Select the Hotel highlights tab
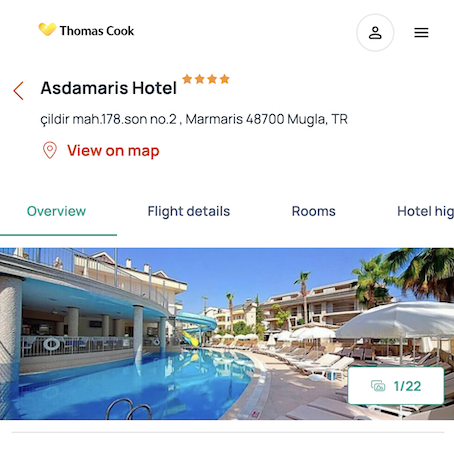Viewport: 454px width, 450px height. [x=425, y=211]
